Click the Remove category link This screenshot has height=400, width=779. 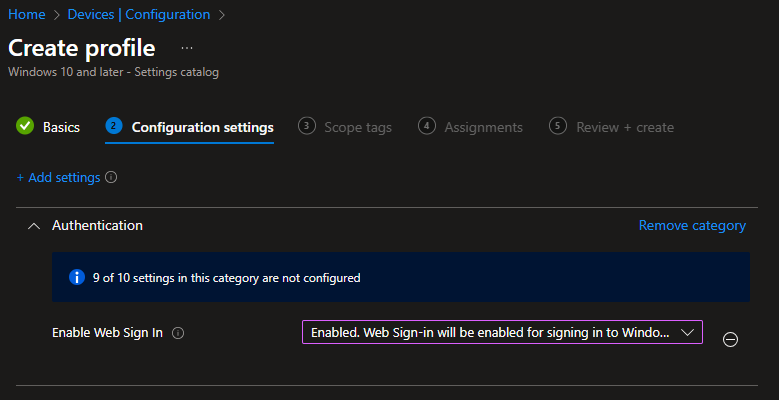click(692, 226)
